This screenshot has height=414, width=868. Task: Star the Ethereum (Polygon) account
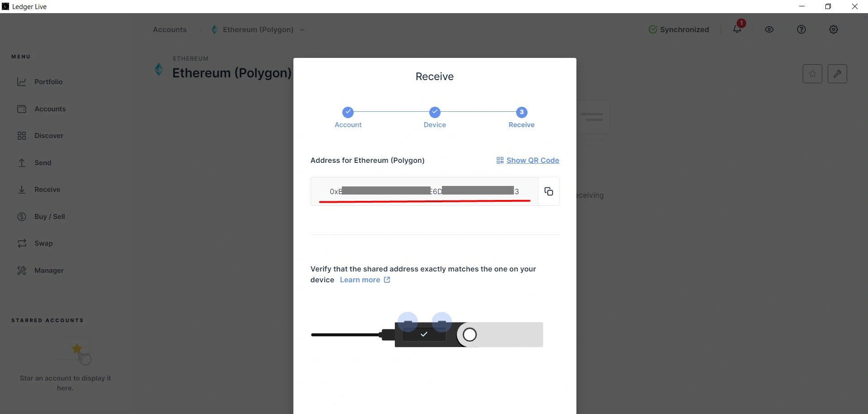point(812,74)
